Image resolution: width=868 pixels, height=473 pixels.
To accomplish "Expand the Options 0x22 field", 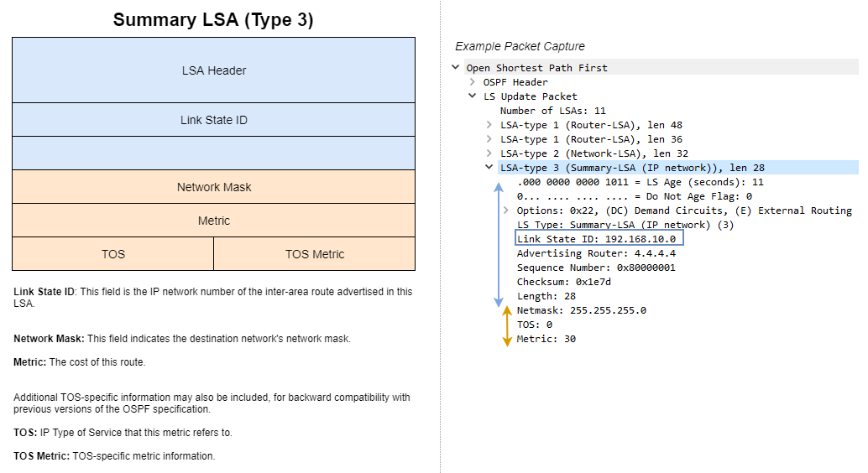I will click(505, 211).
